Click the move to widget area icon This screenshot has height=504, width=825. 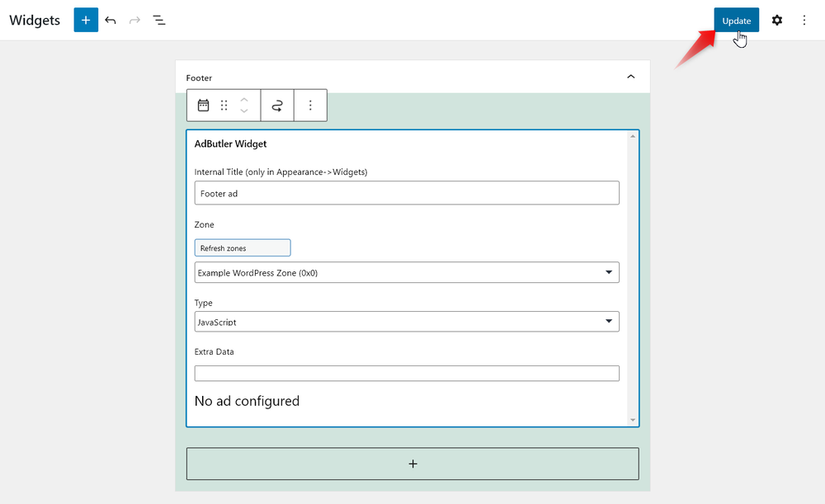pos(277,106)
